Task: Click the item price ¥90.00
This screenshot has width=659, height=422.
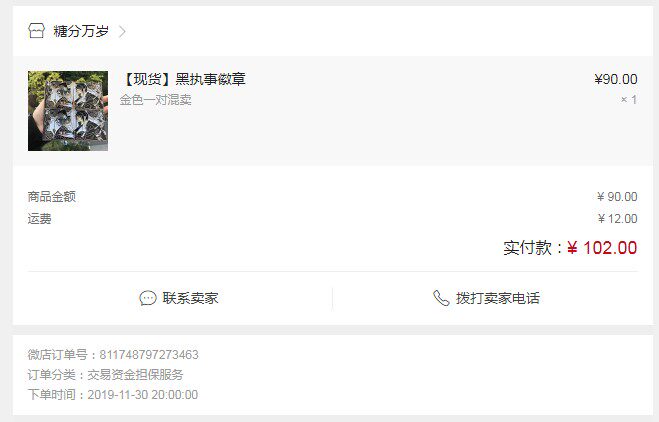Action: coord(616,79)
